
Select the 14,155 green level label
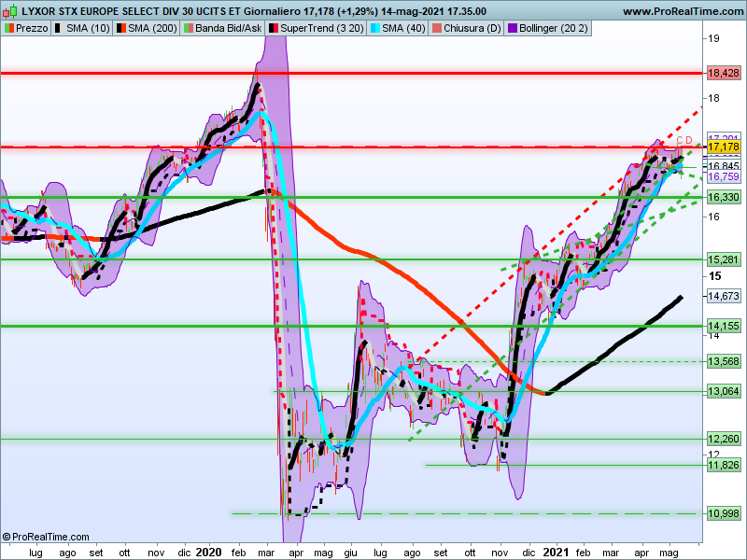724,326
